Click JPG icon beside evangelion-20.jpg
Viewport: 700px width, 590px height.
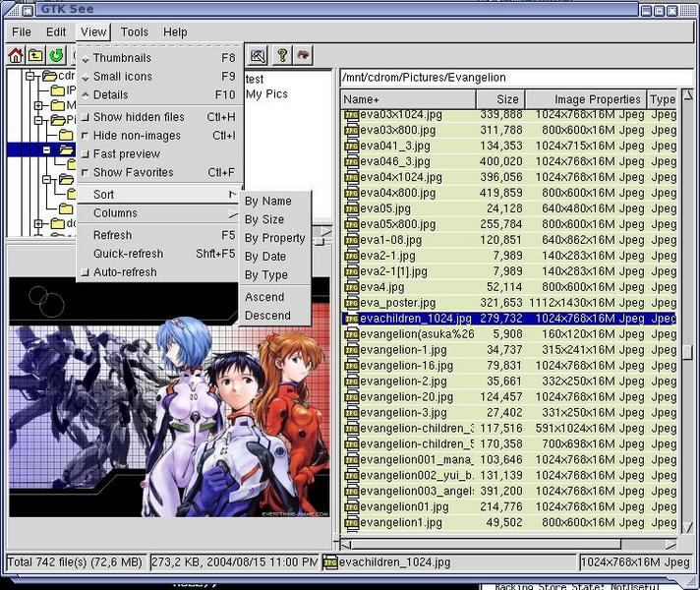point(351,397)
